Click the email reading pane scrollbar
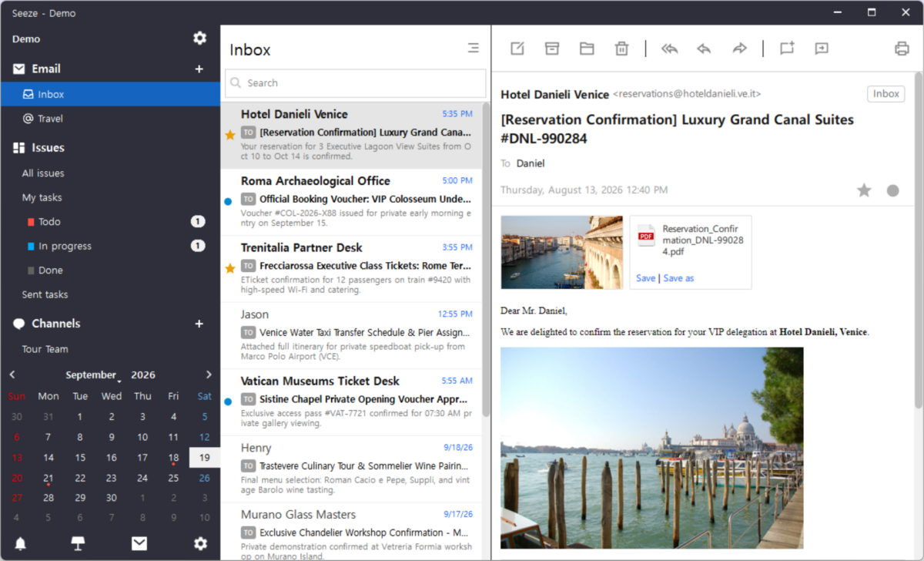924x561 pixels. [x=918, y=239]
